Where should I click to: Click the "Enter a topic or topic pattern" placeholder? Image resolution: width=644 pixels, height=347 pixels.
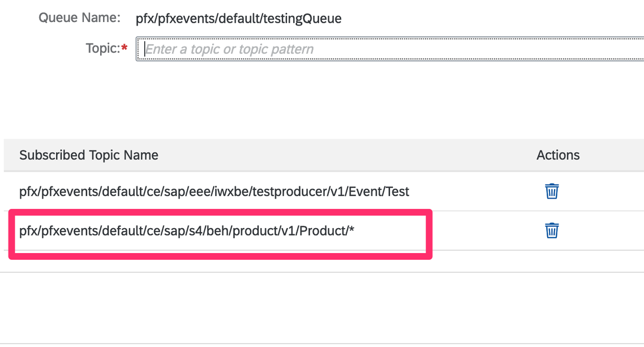point(229,49)
